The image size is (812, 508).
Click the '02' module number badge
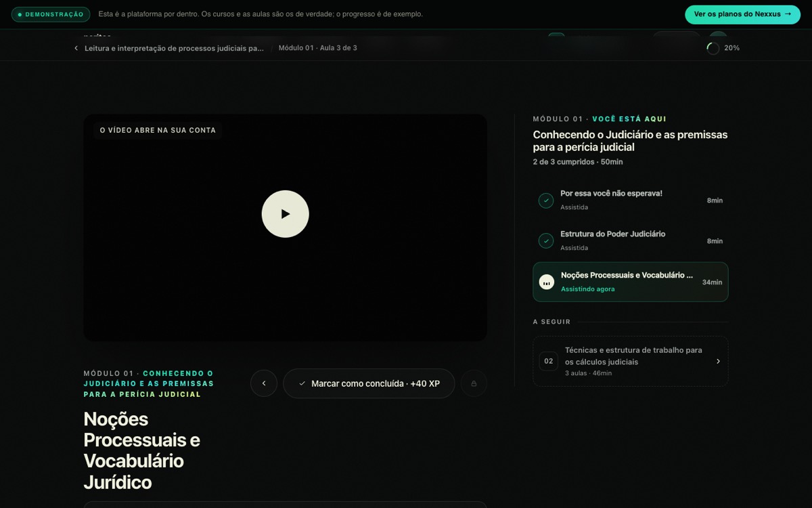click(x=549, y=361)
